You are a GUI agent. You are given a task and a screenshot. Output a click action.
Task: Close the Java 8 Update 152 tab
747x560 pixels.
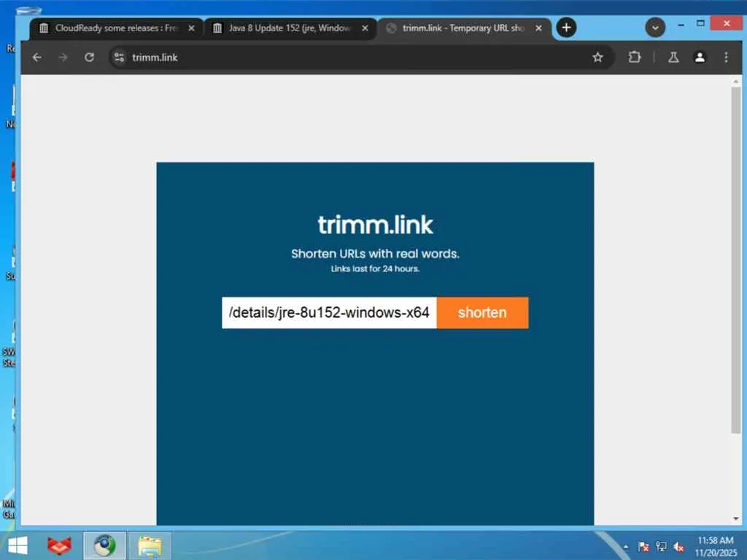coord(365,28)
